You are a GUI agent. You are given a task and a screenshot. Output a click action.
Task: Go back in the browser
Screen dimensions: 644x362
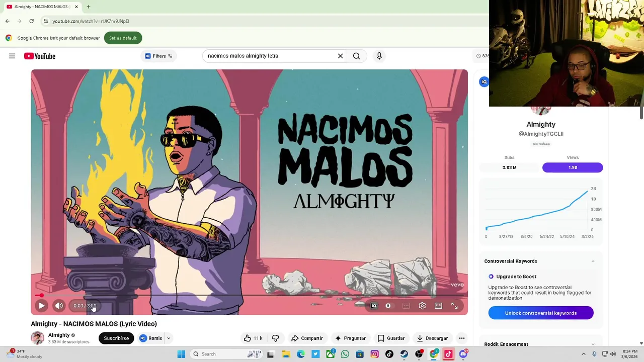[x=8, y=21]
